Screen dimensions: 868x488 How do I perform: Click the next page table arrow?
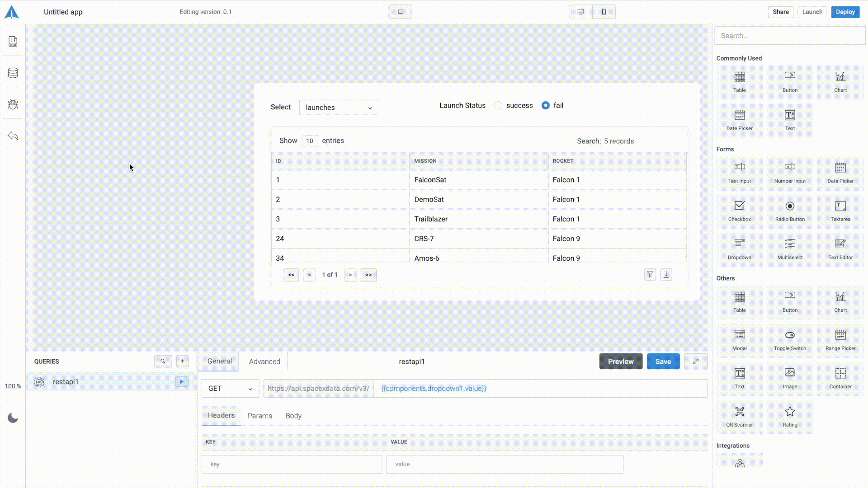click(x=350, y=275)
